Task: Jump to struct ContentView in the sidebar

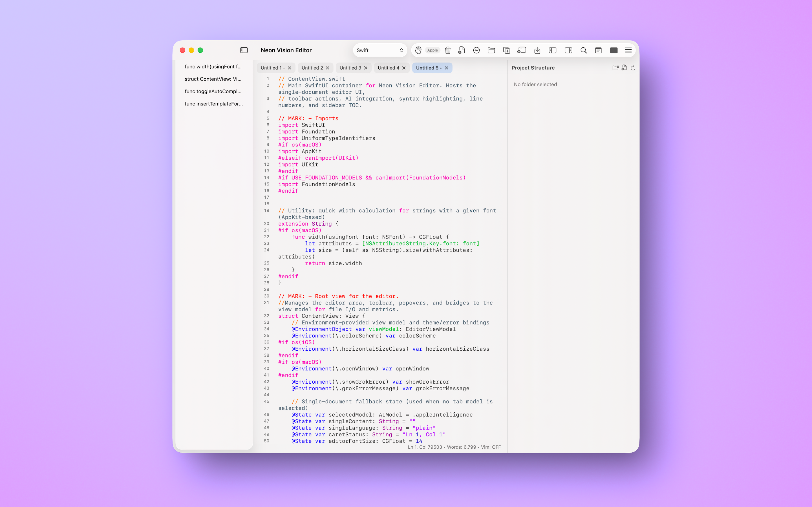Action: [213, 79]
